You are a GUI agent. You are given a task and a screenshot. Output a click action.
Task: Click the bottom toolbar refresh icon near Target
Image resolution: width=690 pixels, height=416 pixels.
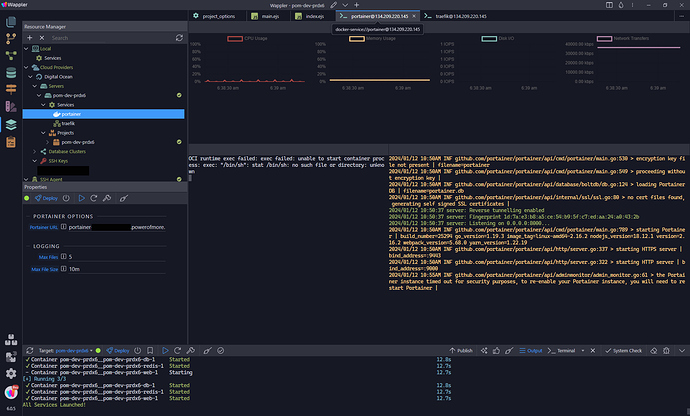click(29, 350)
